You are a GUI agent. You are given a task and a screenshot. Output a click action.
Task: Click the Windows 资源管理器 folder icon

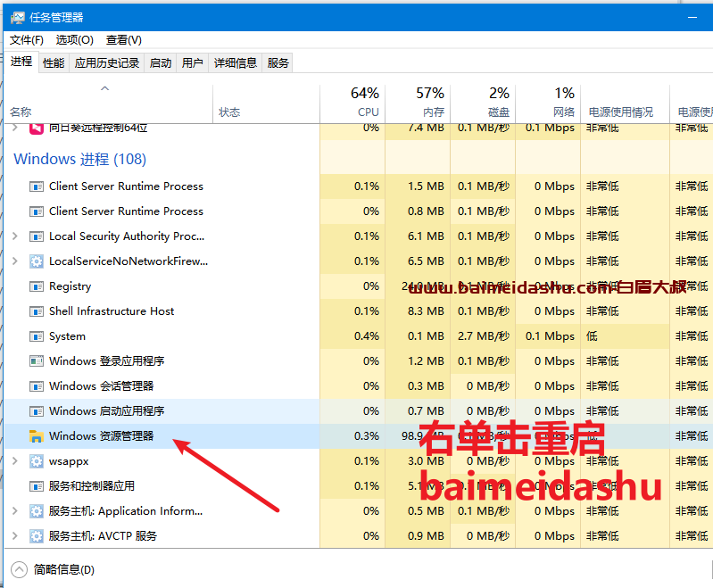point(37,436)
